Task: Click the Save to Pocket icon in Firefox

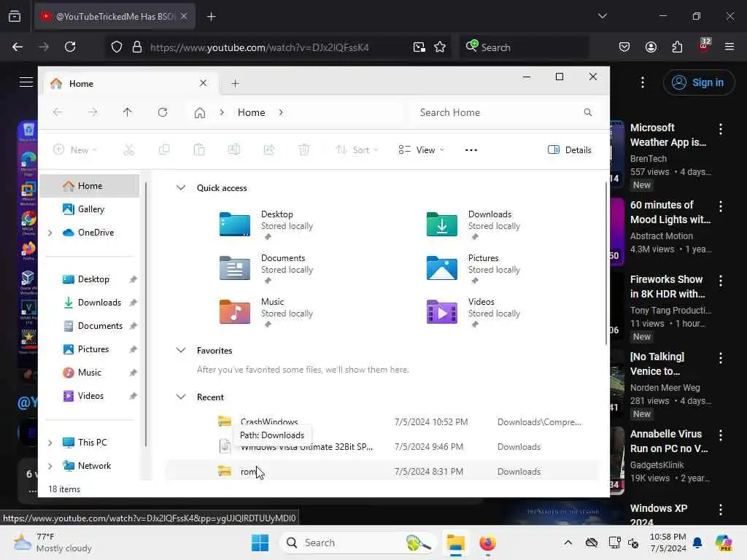Action: pyautogui.click(x=624, y=47)
